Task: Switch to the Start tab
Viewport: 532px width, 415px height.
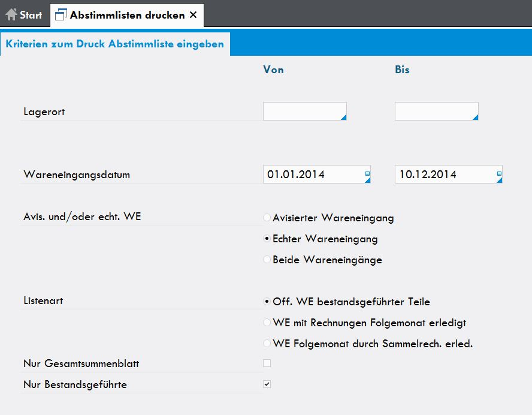Action: (x=25, y=15)
